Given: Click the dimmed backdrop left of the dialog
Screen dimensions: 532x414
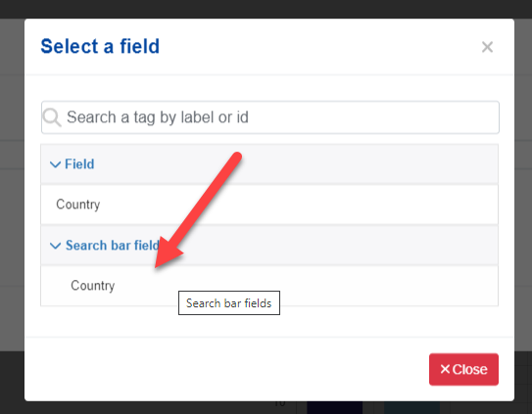Looking at the screenshot, I should pos(12,210).
